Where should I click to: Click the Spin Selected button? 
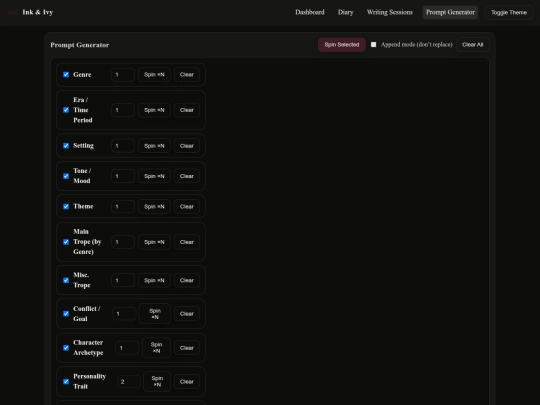342,45
